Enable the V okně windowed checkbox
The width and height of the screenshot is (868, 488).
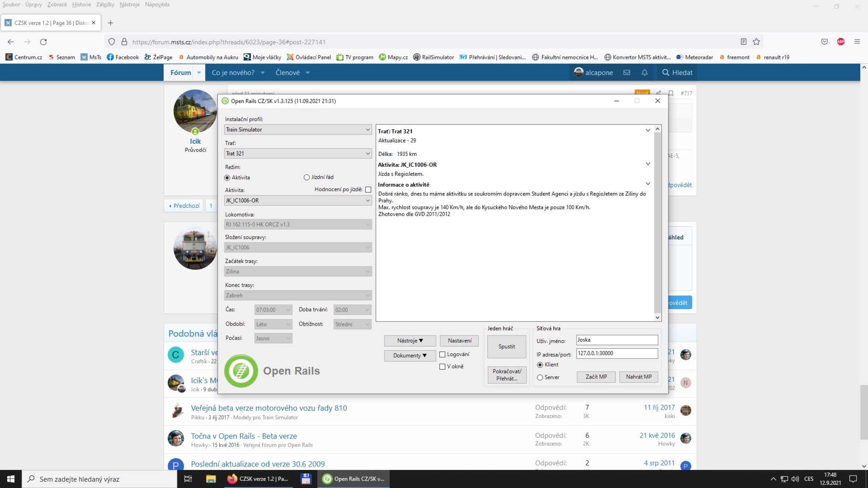442,366
